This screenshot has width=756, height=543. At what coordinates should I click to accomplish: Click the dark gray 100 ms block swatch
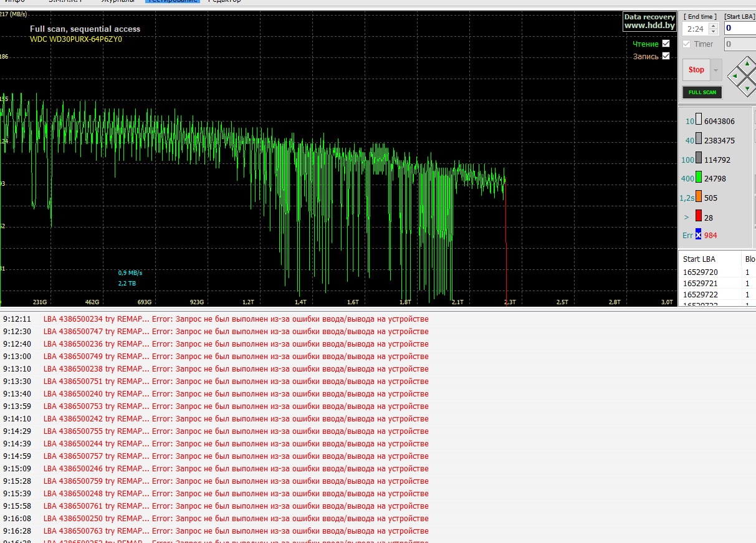click(699, 158)
